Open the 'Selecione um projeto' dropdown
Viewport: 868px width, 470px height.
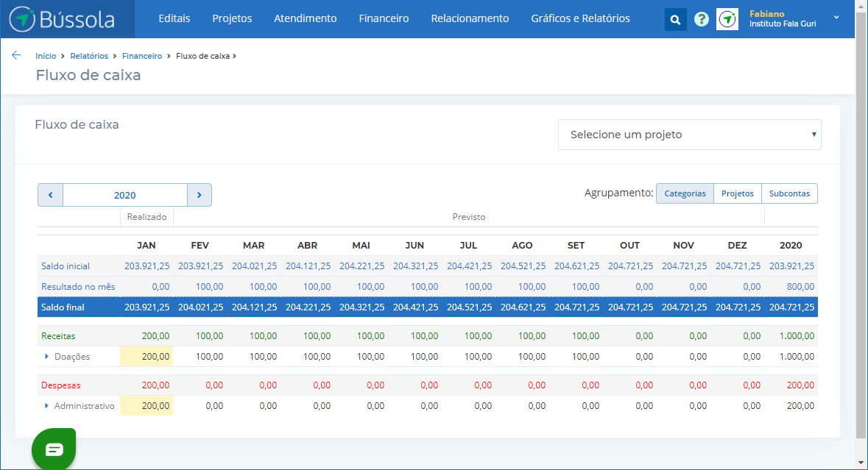tap(689, 135)
